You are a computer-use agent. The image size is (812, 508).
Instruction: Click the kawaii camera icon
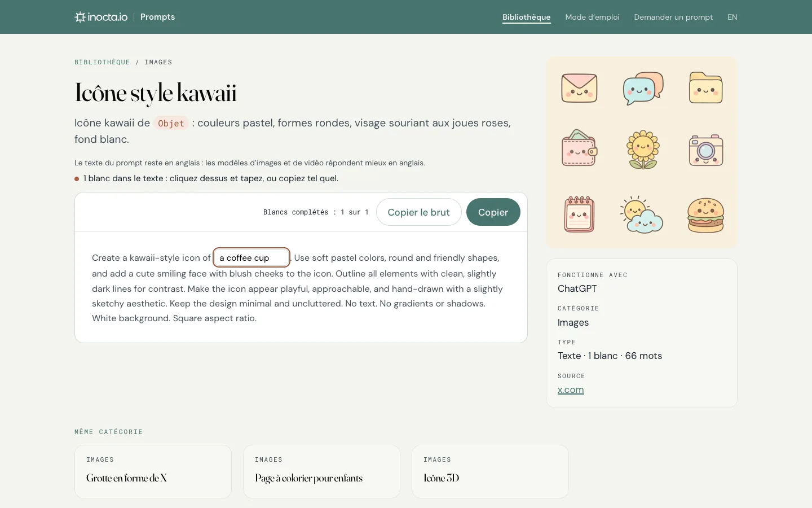click(x=706, y=150)
